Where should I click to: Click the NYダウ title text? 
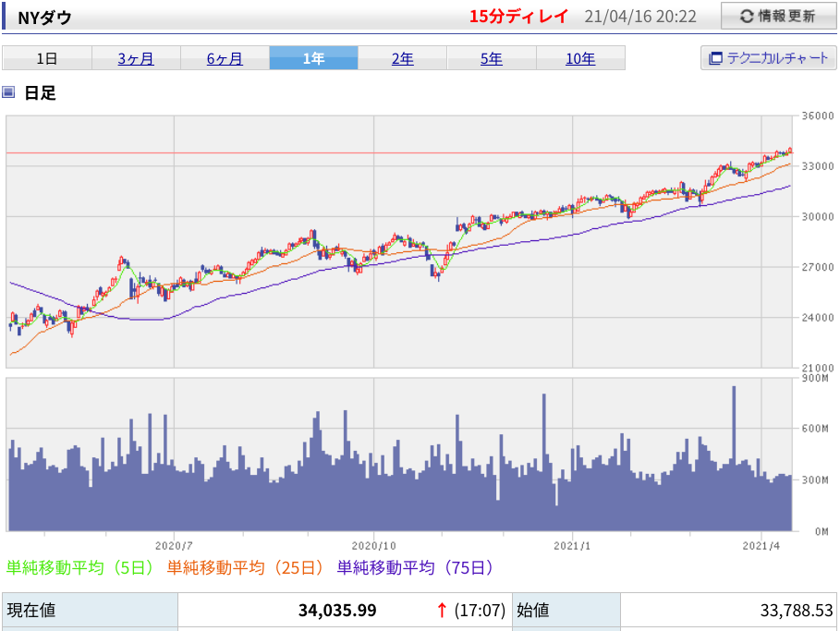point(44,18)
